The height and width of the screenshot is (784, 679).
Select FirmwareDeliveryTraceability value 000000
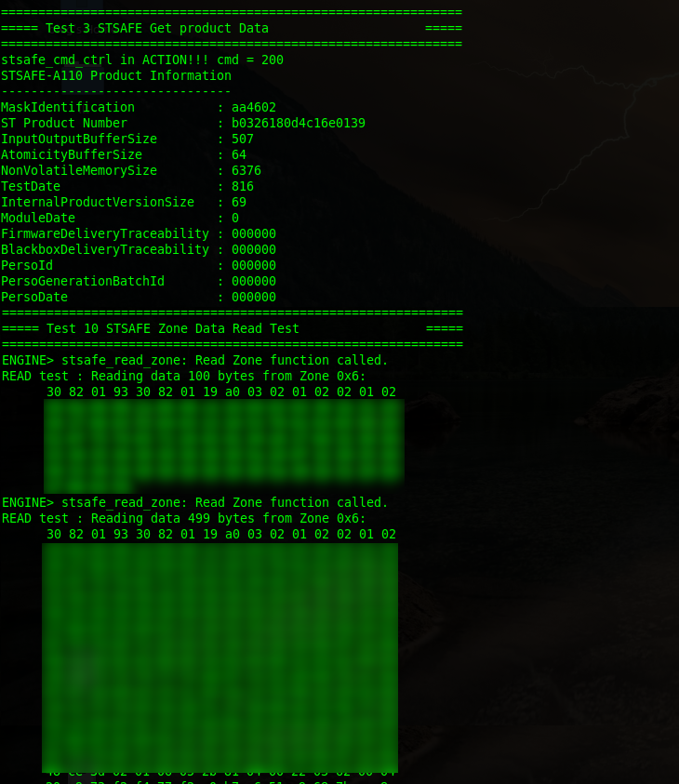coord(254,234)
